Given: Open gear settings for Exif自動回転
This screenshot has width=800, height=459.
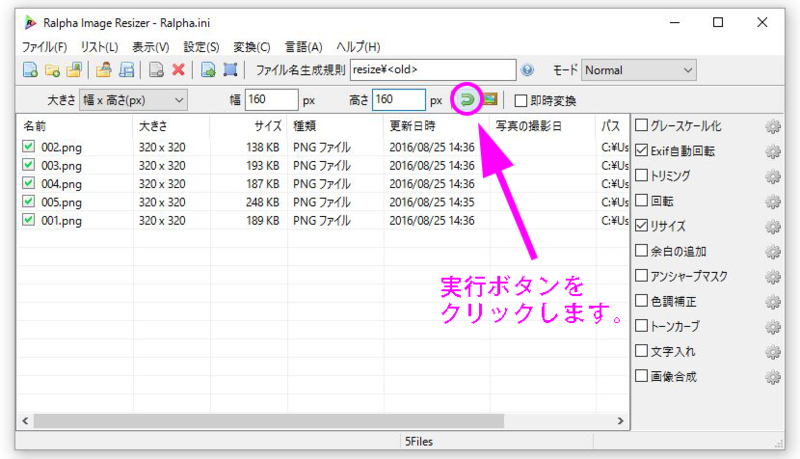Looking at the screenshot, I should [x=773, y=151].
